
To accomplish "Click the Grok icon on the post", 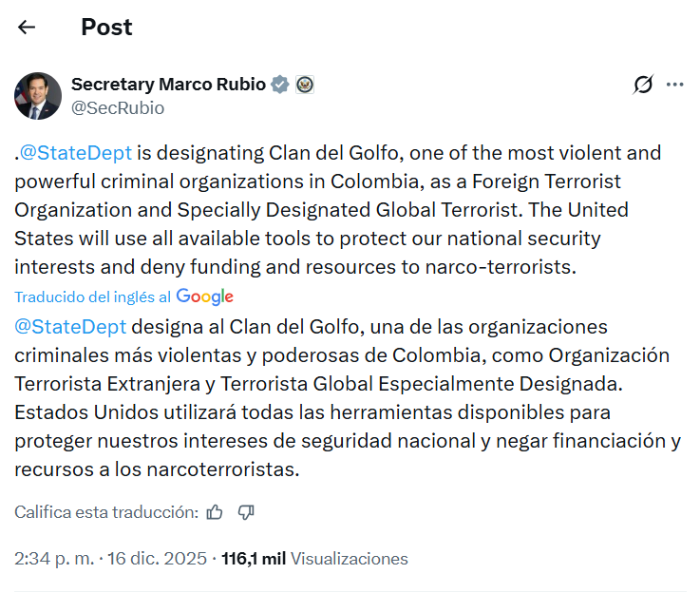I will pyautogui.click(x=643, y=85).
